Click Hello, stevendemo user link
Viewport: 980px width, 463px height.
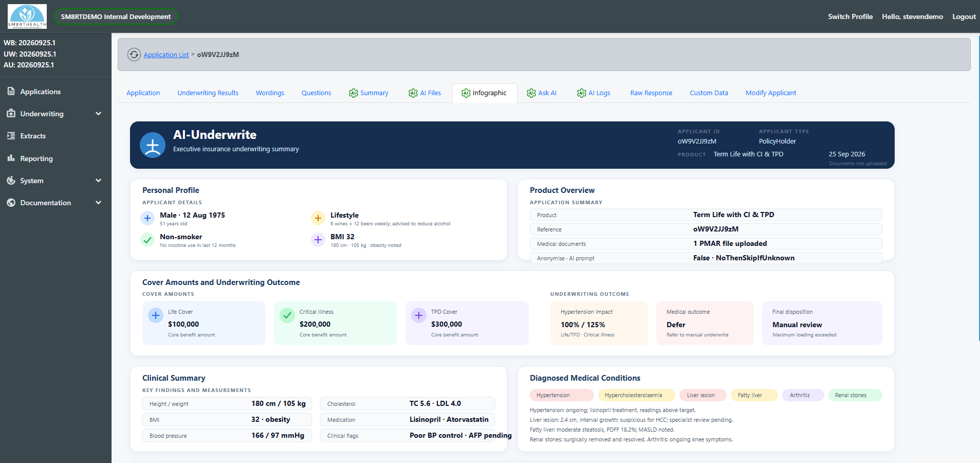tap(913, 16)
